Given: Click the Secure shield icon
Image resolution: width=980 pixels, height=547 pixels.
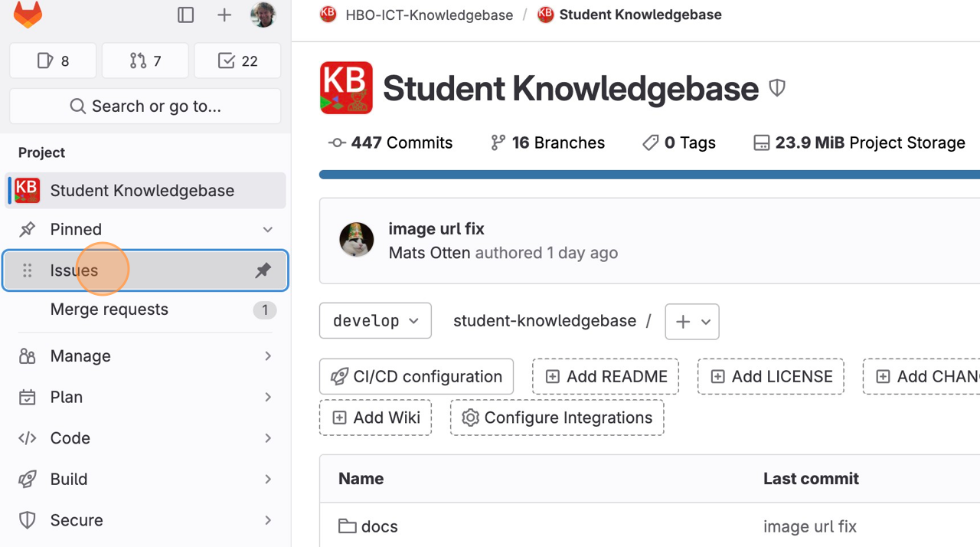Looking at the screenshot, I should pyautogui.click(x=28, y=520).
